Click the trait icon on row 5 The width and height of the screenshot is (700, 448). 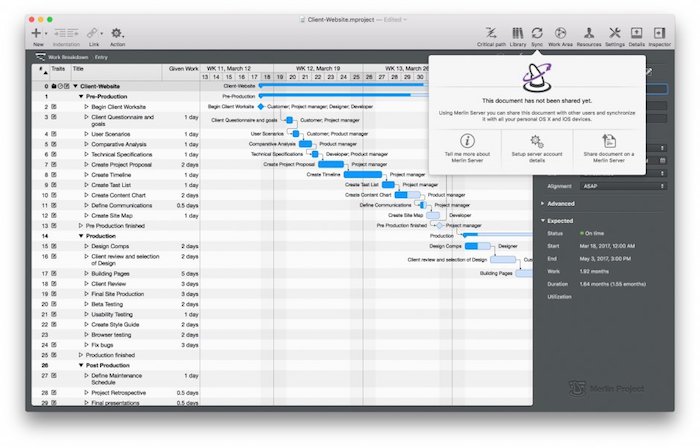pos(54,144)
